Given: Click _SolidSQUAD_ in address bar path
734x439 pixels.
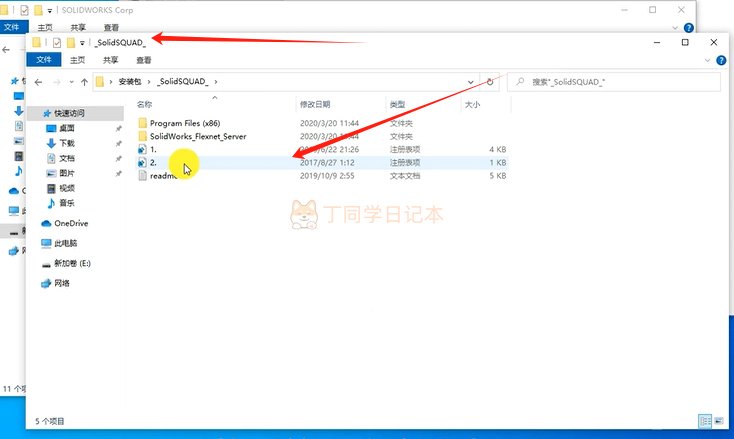Looking at the screenshot, I should point(183,82).
